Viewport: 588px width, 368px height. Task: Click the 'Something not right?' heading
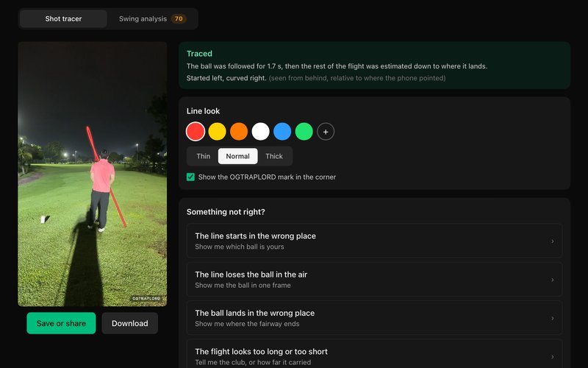[x=226, y=212]
